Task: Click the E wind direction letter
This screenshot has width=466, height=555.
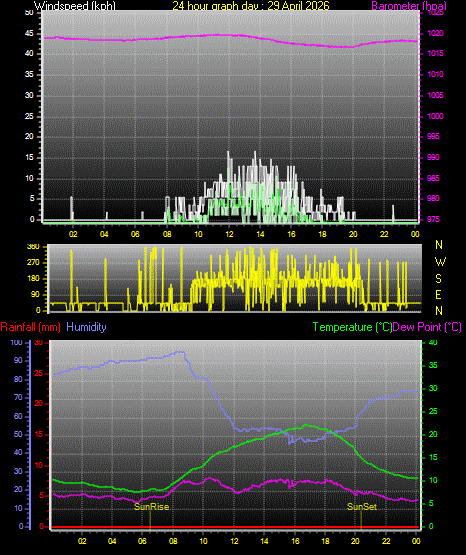Action: click(x=438, y=294)
